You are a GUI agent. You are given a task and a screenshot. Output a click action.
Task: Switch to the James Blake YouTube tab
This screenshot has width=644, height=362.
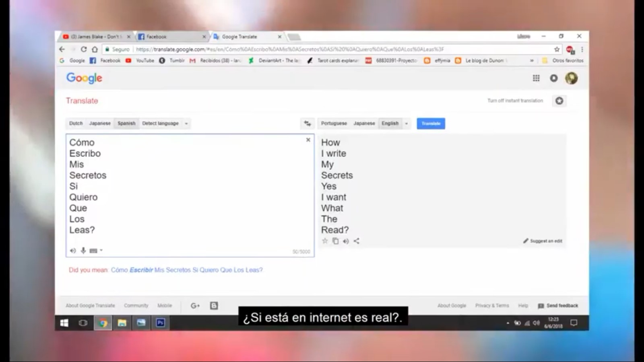pyautogui.click(x=97, y=37)
